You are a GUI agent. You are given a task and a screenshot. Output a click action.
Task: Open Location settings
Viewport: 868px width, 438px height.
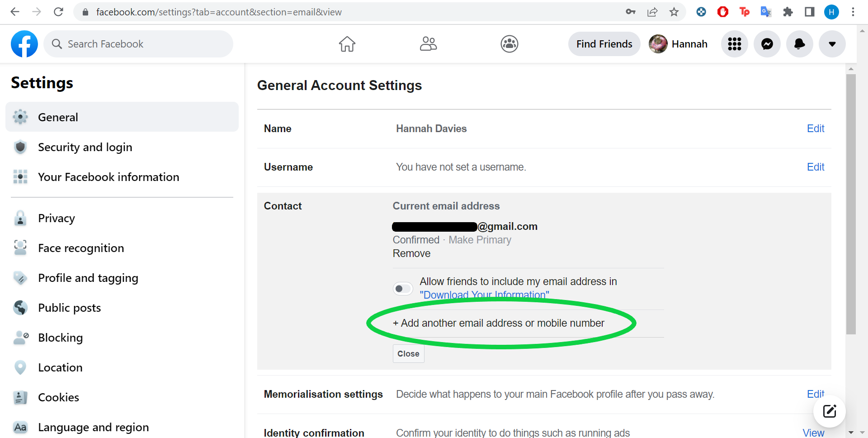(122, 367)
